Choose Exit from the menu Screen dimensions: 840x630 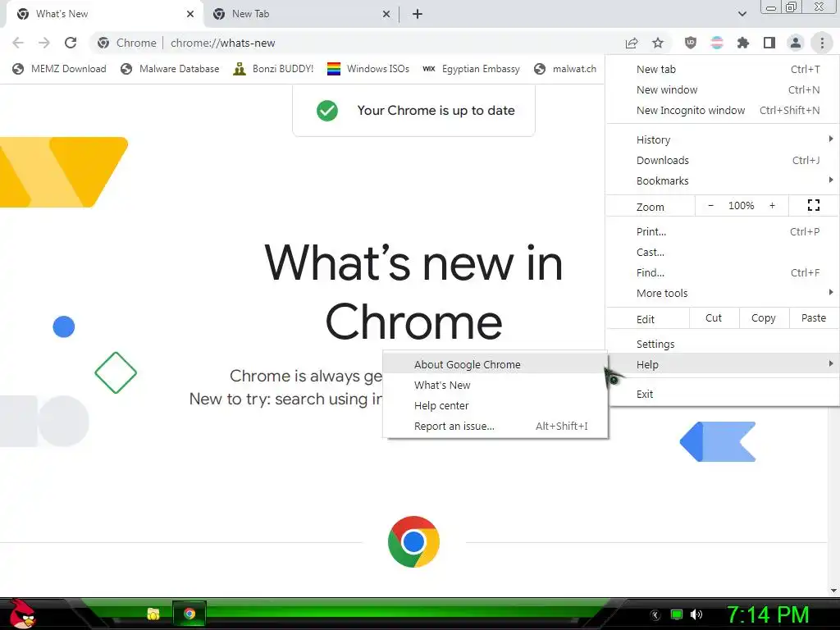pos(723,394)
